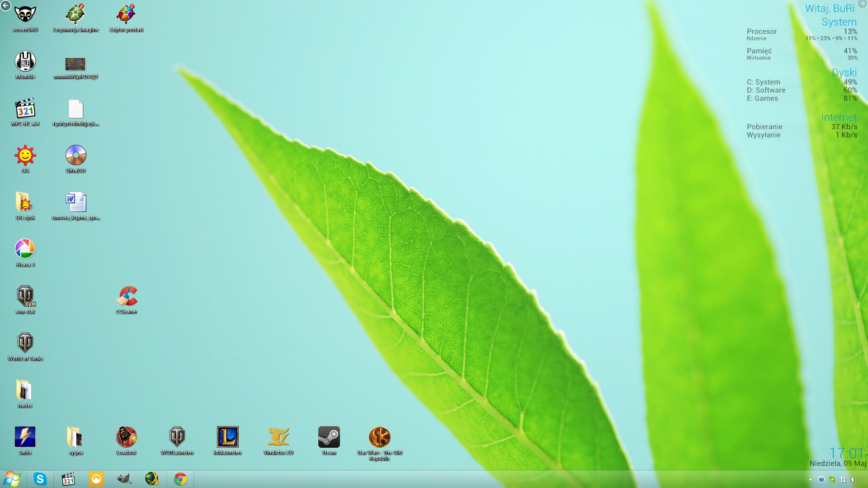Viewport: 868px width, 488px height.
Task: Open GIMP from the taskbar
Action: pyautogui.click(x=124, y=479)
